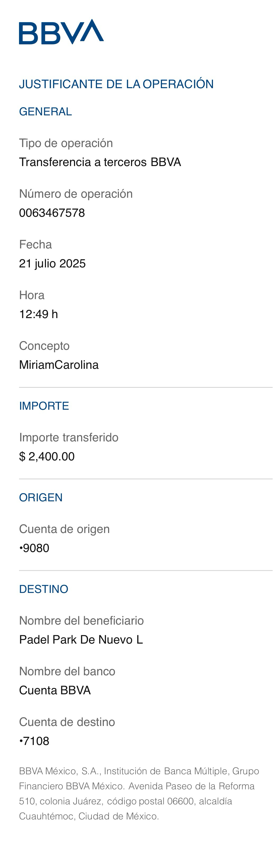Select destination account ending 7108

pos(34,741)
